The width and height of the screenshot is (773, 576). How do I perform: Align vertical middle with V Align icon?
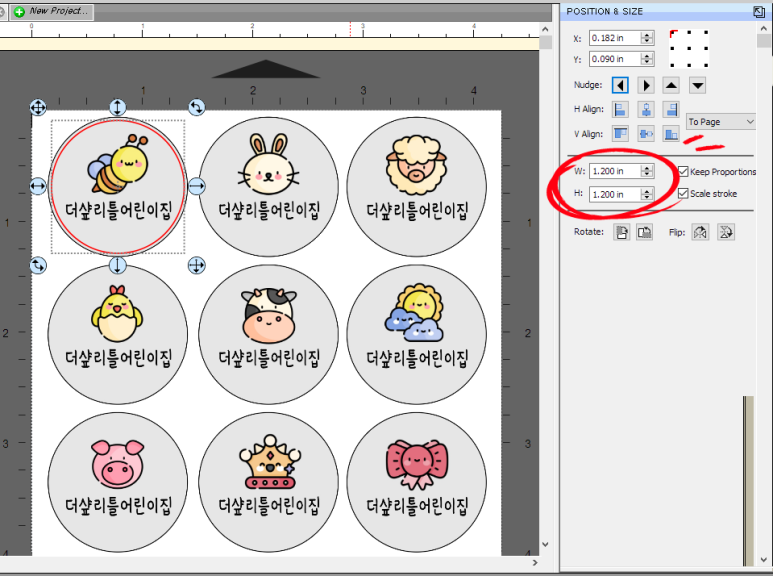(x=646, y=133)
